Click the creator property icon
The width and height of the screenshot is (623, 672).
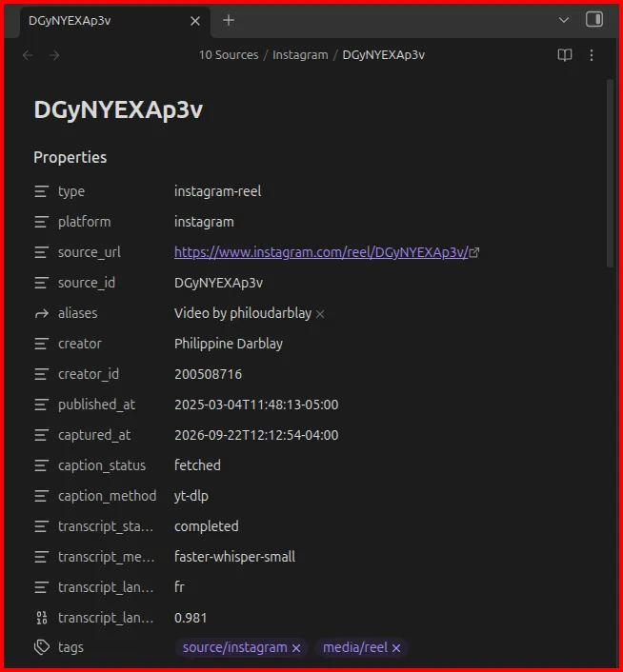coord(41,344)
